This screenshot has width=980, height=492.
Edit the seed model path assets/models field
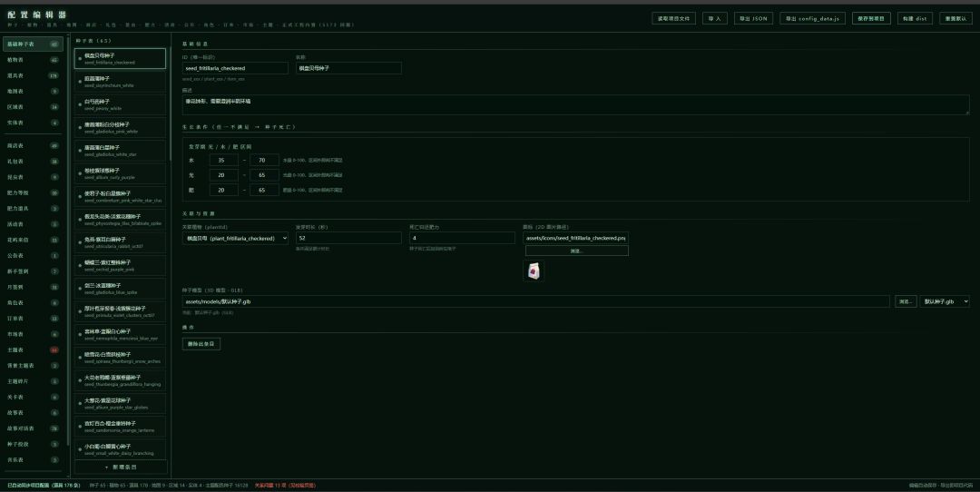coord(535,301)
